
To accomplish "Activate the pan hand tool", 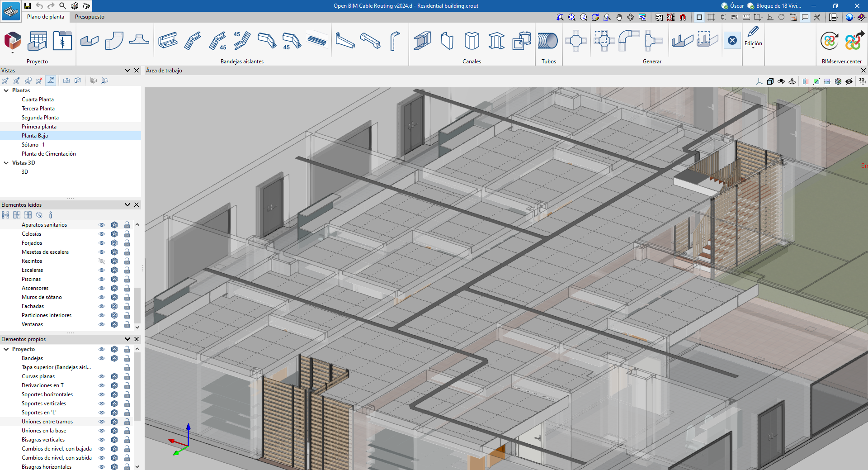I will (x=620, y=17).
